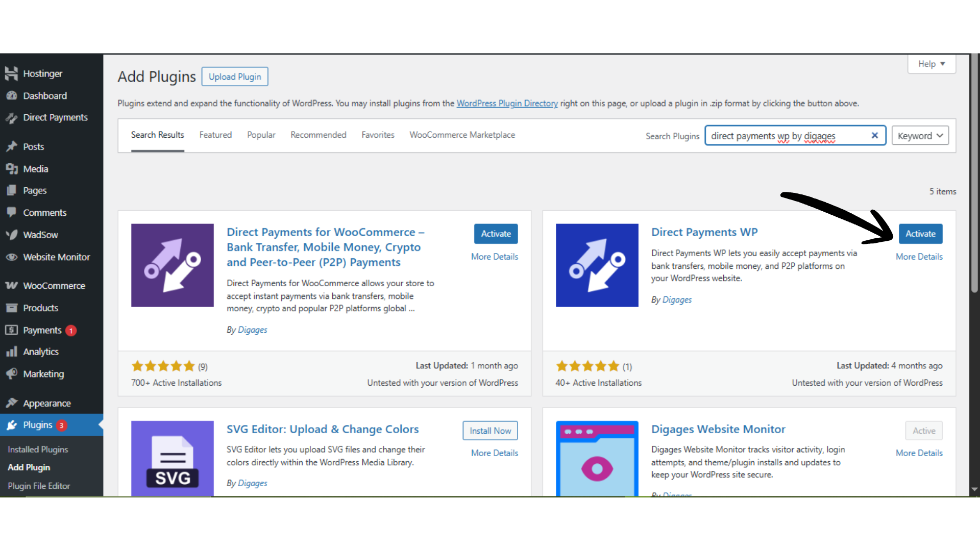Image resolution: width=980 pixels, height=551 pixels.
Task: Click the Comments speech bubble icon
Action: tap(11, 212)
